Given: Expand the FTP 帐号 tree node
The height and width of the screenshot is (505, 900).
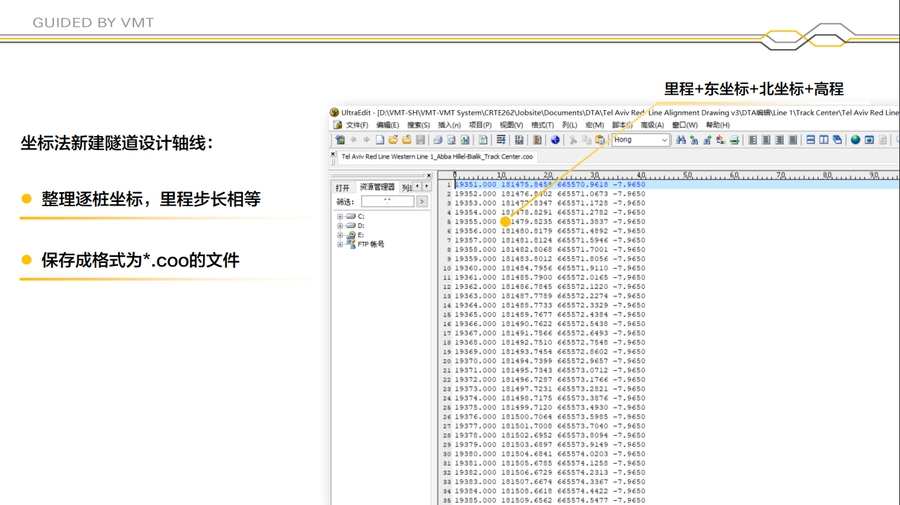Looking at the screenshot, I should point(340,244).
